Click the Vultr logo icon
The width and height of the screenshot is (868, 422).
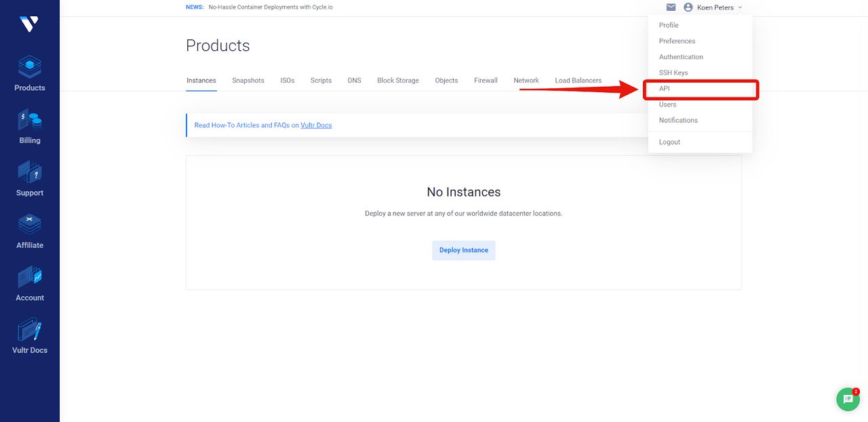(29, 24)
